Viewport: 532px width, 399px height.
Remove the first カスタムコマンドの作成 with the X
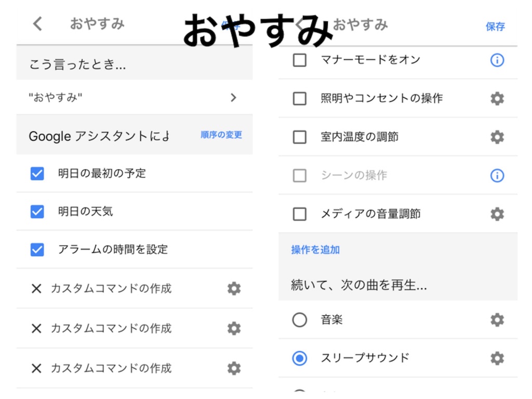pos(36,288)
